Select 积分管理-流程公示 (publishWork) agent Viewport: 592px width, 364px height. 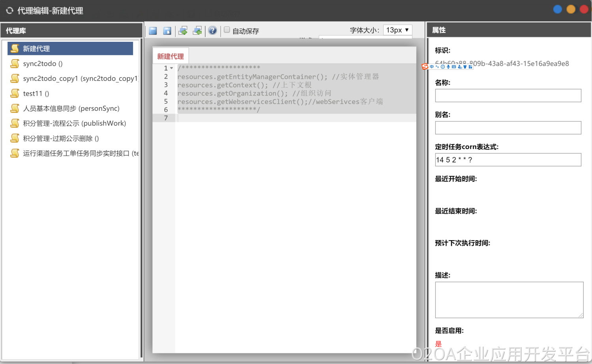pyautogui.click(x=74, y=123)
